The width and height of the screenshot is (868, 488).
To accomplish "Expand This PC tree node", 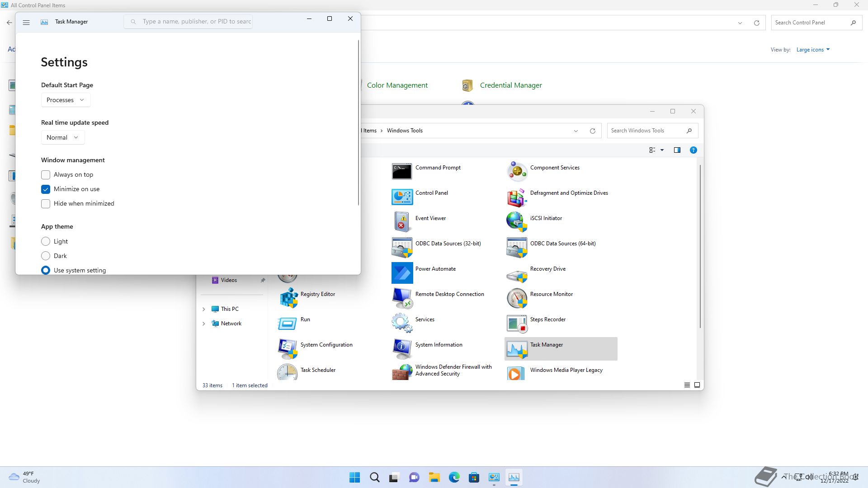I will (203, 309).
